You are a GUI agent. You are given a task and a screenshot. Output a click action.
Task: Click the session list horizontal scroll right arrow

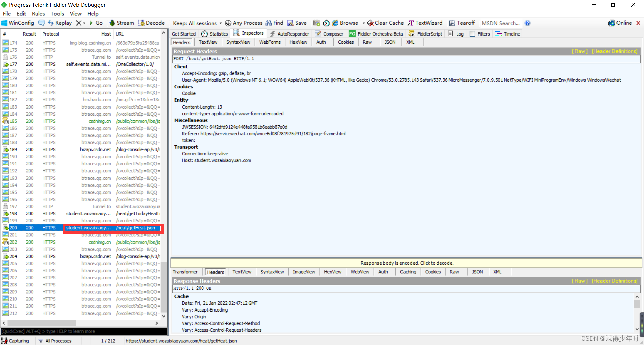(157, 323)
